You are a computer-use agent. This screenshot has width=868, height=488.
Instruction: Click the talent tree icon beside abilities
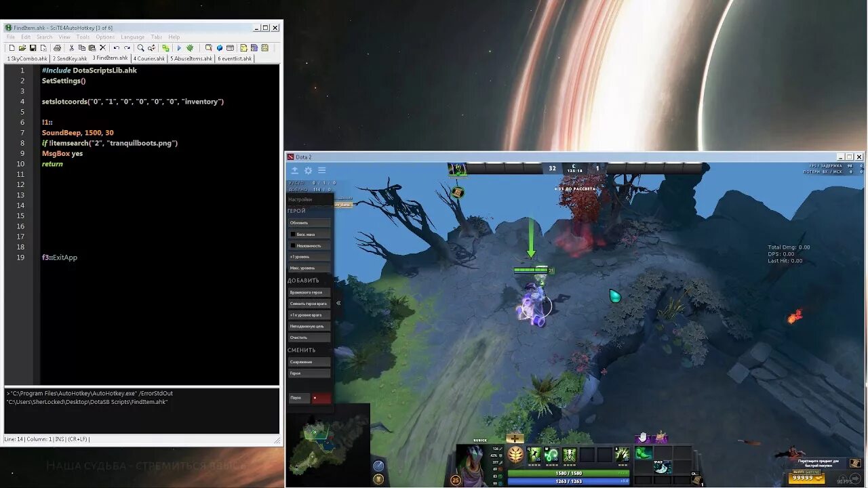pyautogui.click(x=515, y=455)
